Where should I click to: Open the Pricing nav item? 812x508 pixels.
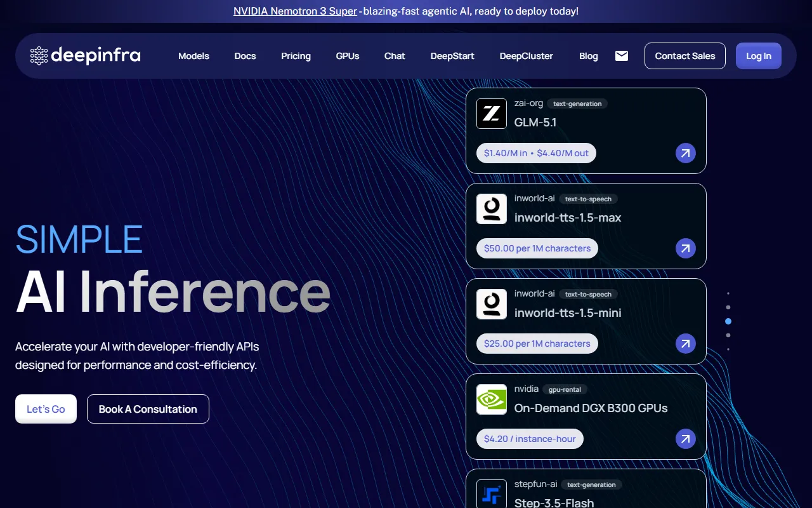296,56
